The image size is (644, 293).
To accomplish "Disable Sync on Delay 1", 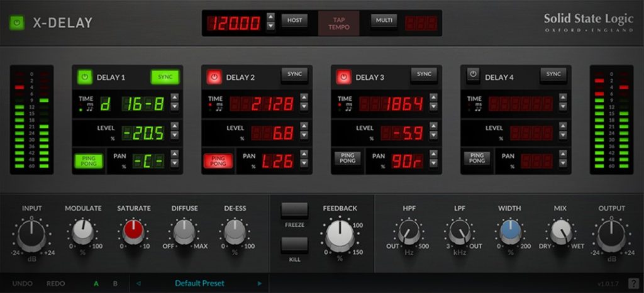I will coord(165,77).
